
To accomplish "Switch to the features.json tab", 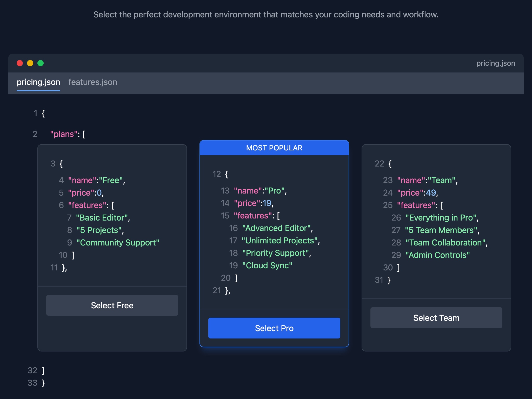I will pos(93,82).
